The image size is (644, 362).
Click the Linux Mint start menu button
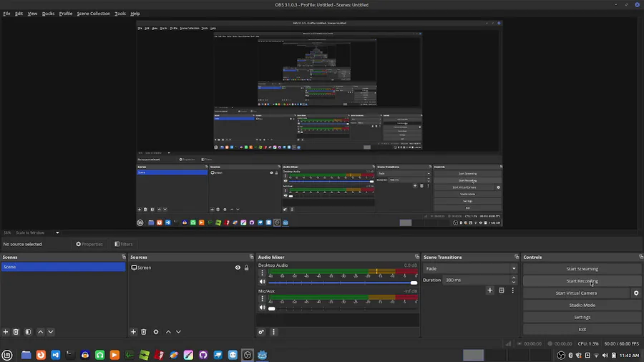point(7,355)
